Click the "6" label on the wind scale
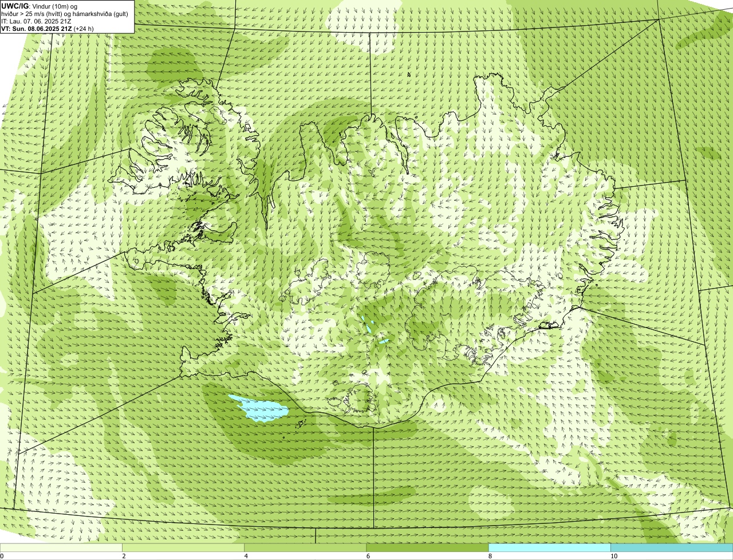 click(x=368, y=556)
